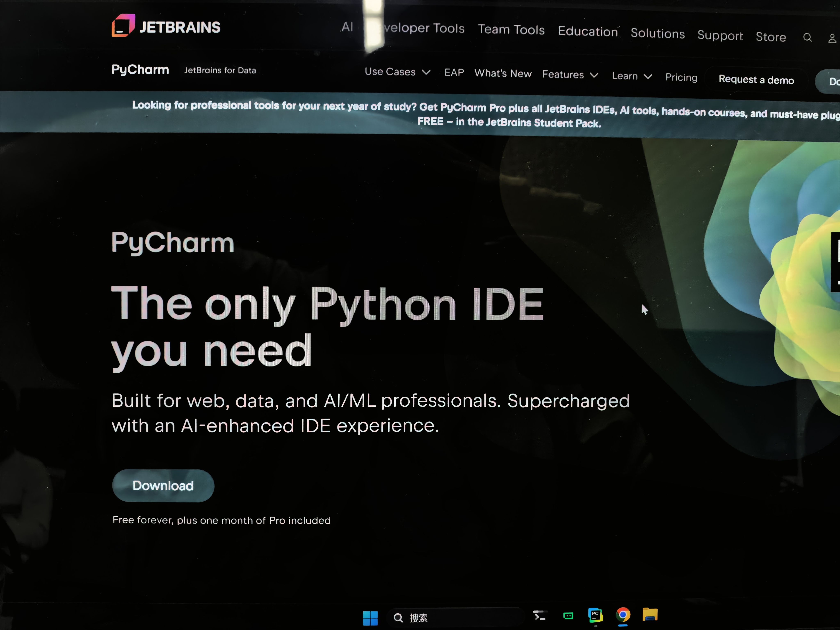Image resolution: width=840 pixels, height=630 pixels.
Task: Switch to Google Chrome in the taskbar
Action: point(623,615)
